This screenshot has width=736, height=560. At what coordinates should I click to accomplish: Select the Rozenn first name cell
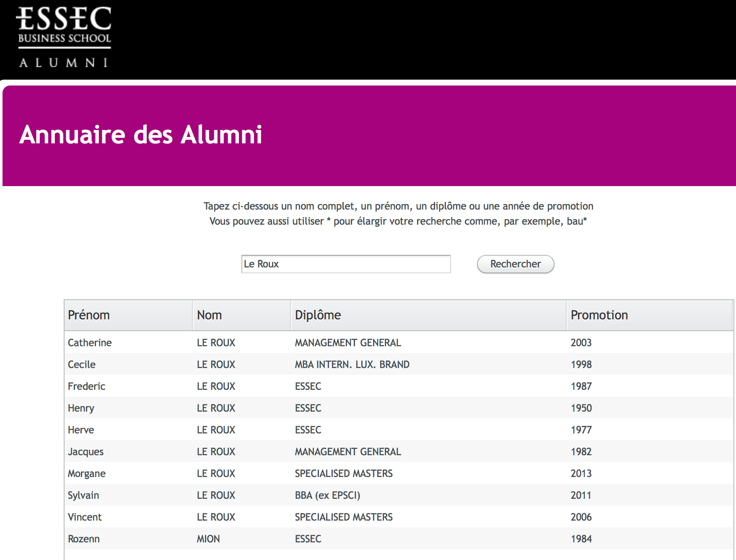(84, 539)
